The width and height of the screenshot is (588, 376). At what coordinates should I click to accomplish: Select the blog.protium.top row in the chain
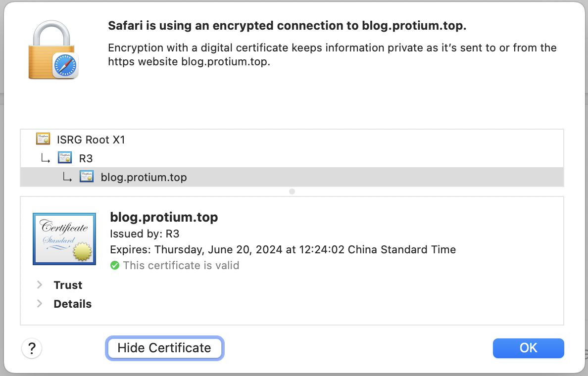144,177
